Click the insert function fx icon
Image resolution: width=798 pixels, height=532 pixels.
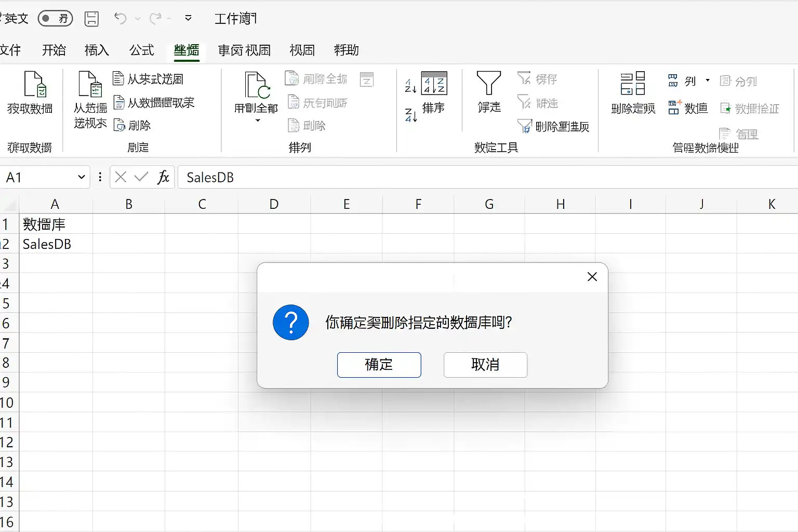click(x=163, y=177)
